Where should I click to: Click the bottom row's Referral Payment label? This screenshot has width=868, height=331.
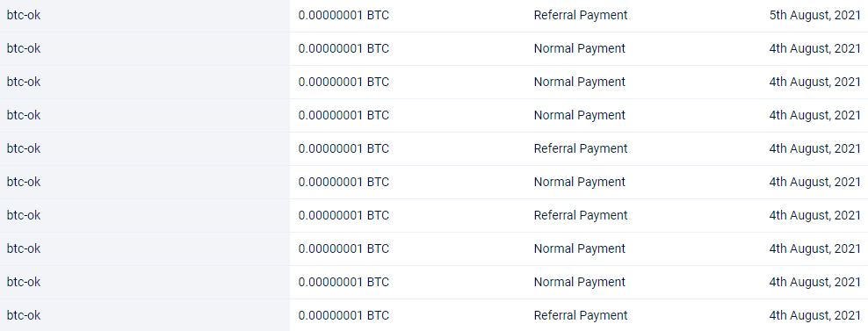[x=581, y=315]
